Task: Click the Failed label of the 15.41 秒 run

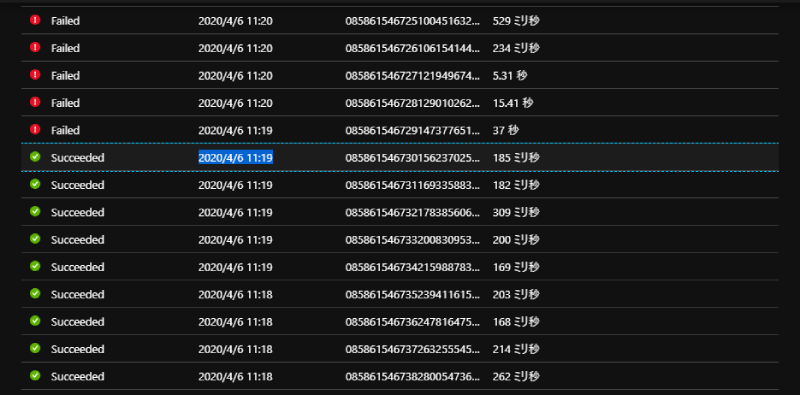Action: [65, 103]
